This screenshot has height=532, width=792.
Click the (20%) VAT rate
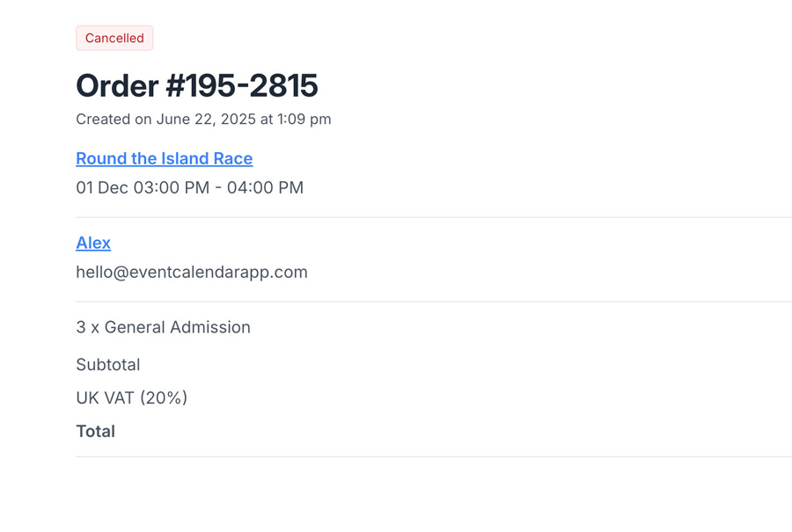163,398
